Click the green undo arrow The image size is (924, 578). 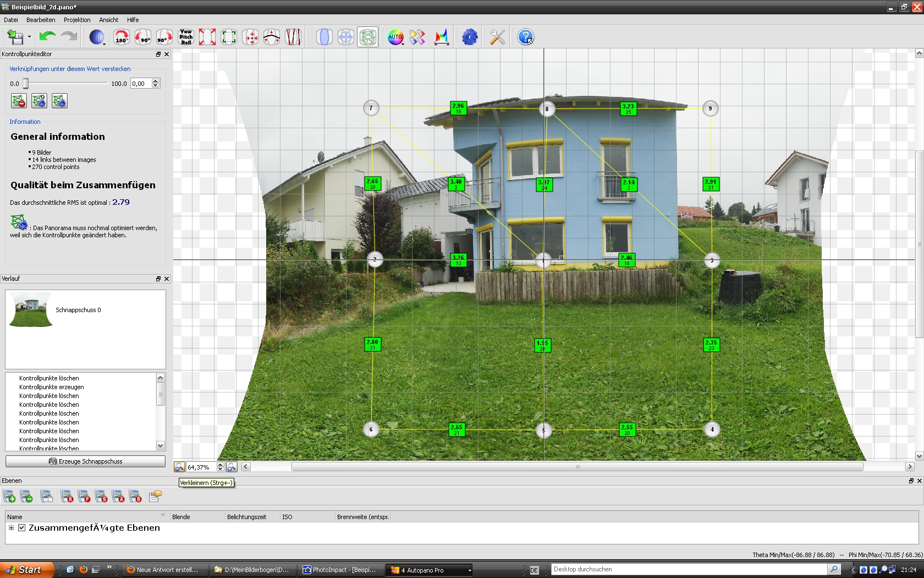[47, 37]
